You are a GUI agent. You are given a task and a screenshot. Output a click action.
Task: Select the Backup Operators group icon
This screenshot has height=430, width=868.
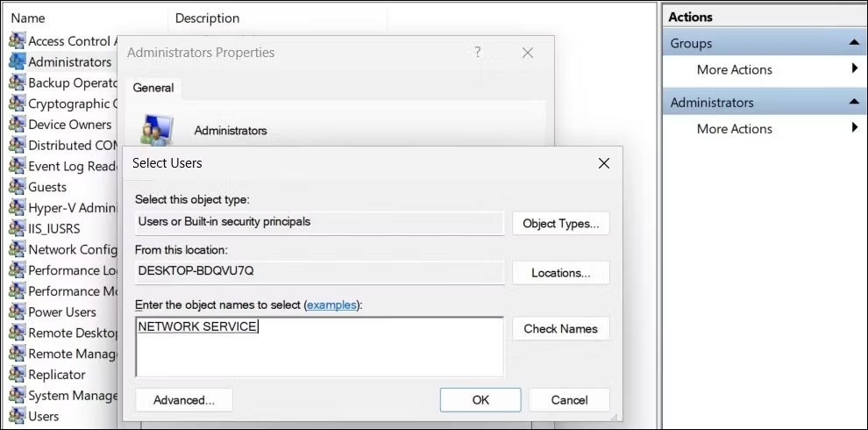(x=17, y=82)
